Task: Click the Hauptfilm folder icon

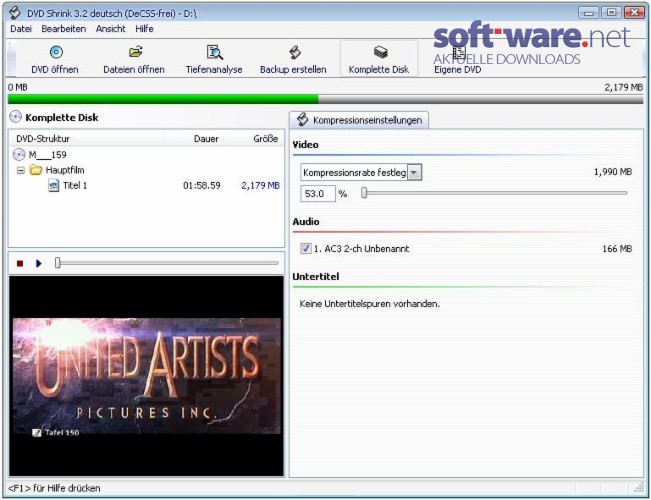Action: pyautogui.click(x=36, y=170)
